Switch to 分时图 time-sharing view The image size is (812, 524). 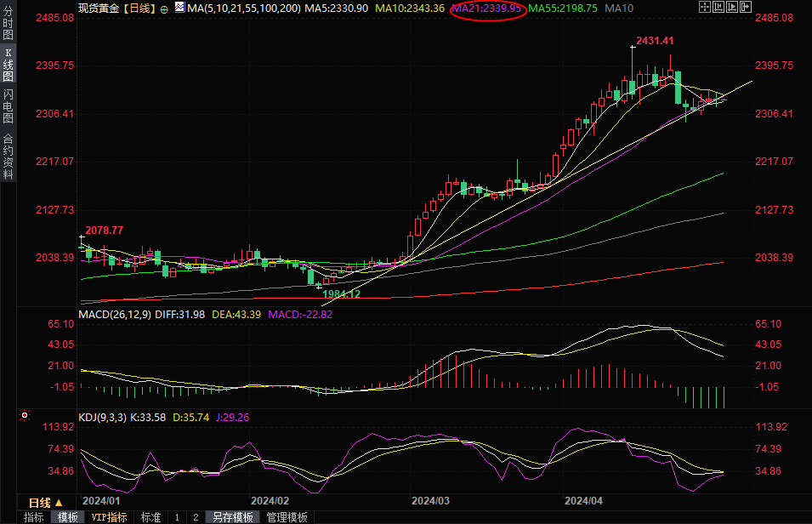click(8, 26)
